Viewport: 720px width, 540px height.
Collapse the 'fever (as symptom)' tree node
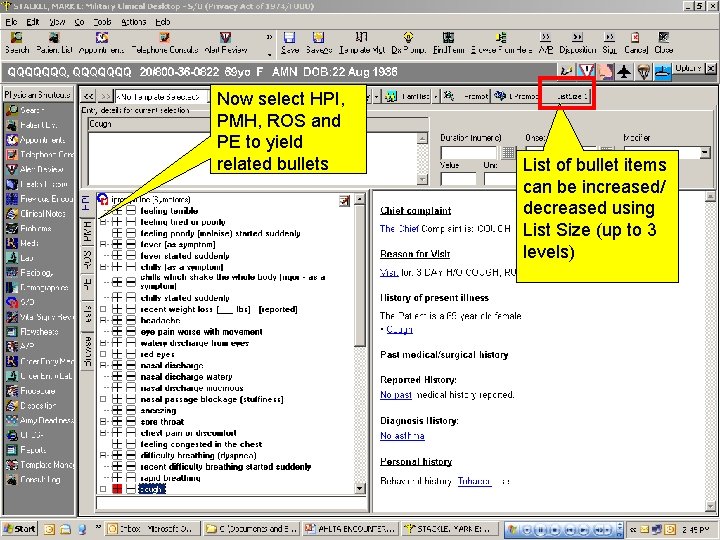[103, 244]
